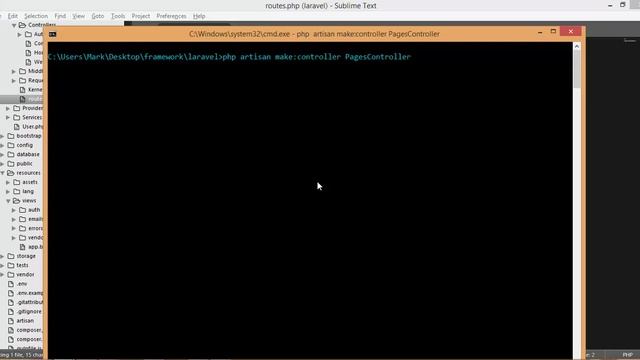Viewport: 640px width, 360px height.
Task: Click the lang folder icon
Action: (x=17, y=191)
